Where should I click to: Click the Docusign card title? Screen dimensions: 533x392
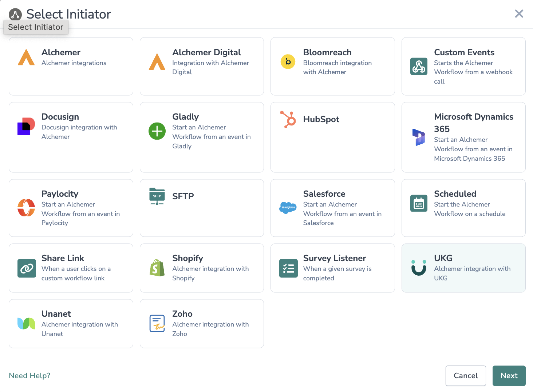coord(60,117)
